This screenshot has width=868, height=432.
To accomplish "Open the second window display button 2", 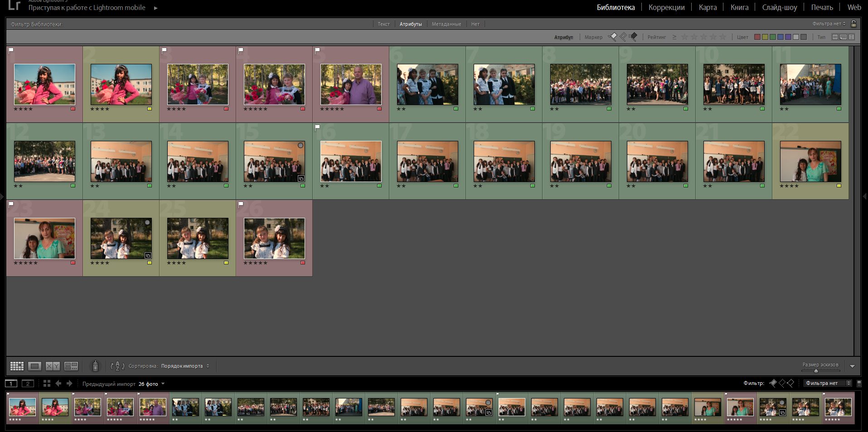I will (28, 384).
